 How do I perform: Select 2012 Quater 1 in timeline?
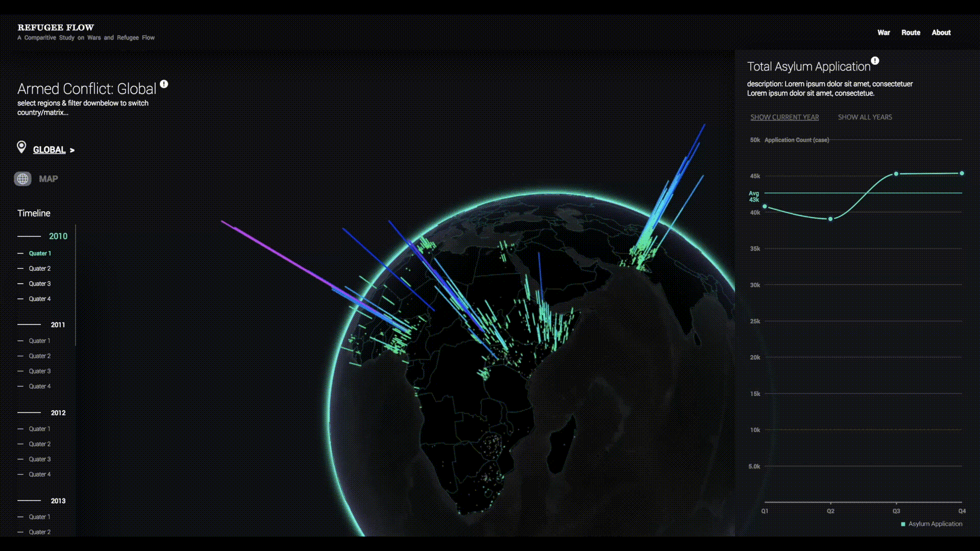pyautogui.click(x=40, y=429)
